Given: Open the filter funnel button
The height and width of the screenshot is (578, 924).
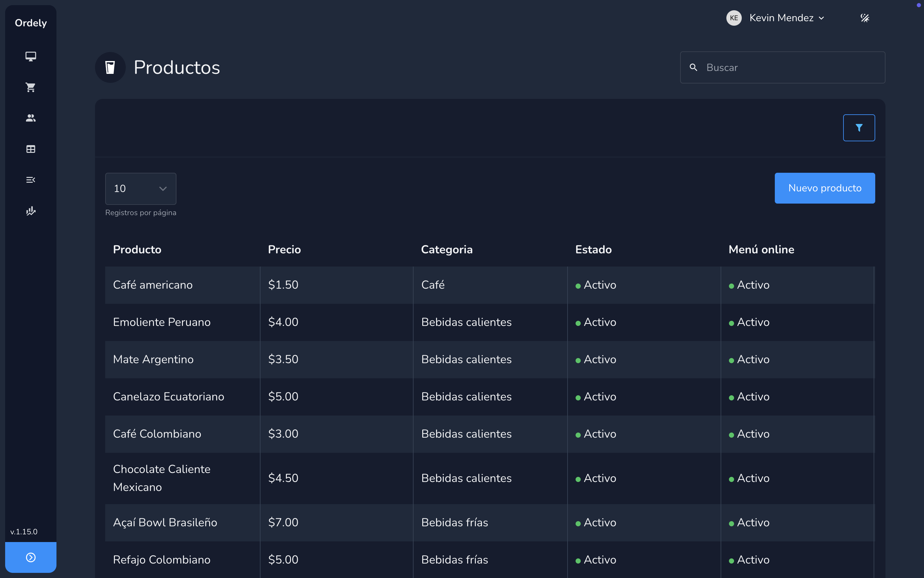Looking at the screenshot, I should [859, 128].
